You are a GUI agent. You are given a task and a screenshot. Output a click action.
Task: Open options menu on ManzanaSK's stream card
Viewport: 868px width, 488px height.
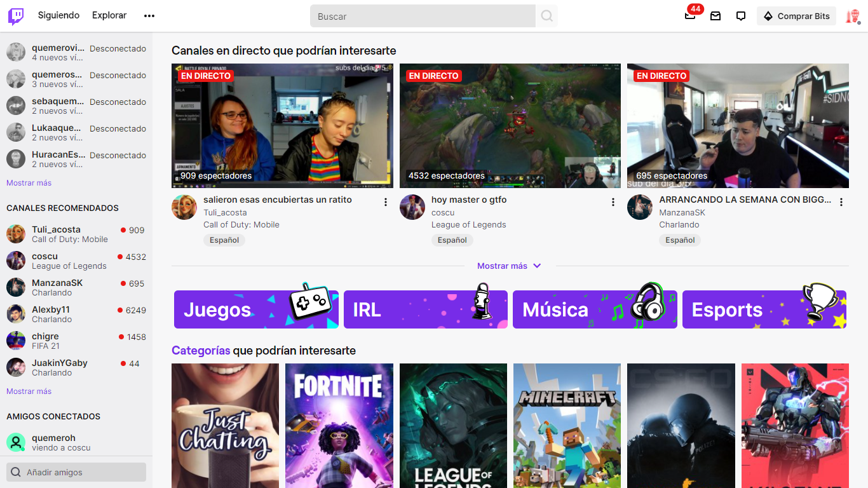[841, 201]
